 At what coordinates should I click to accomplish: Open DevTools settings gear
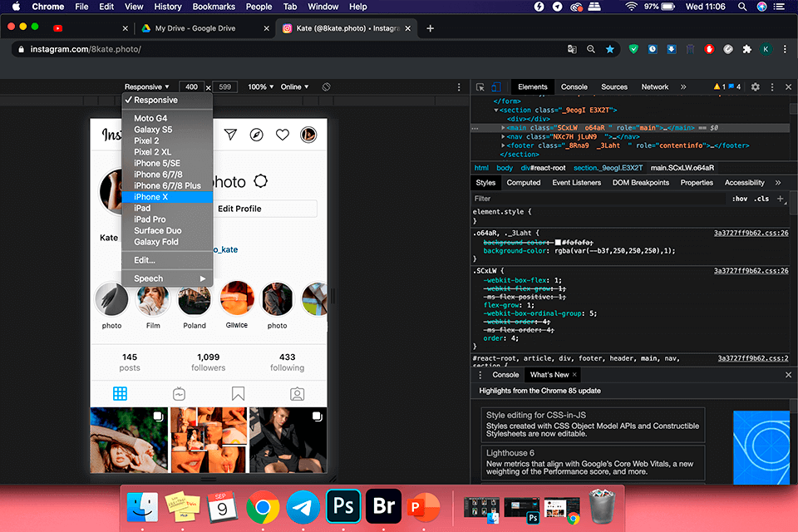pyautogui.click(x=755, y=86)
